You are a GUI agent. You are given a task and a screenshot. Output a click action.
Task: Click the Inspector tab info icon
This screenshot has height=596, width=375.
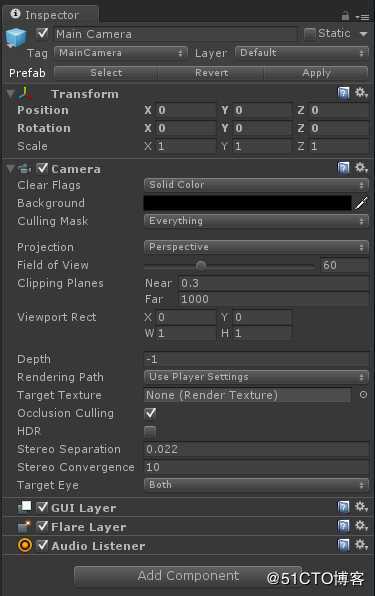click(15, 14)
